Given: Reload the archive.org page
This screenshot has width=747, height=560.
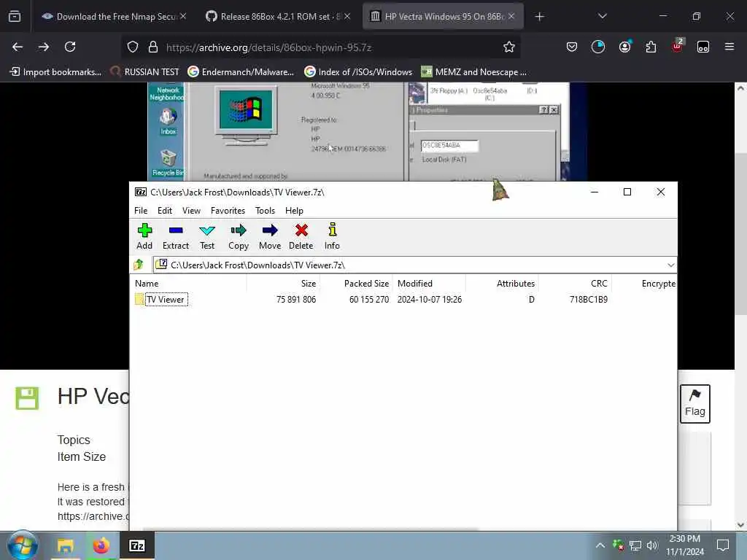Looking at the screenshot, I should click(x=70, y=47).
